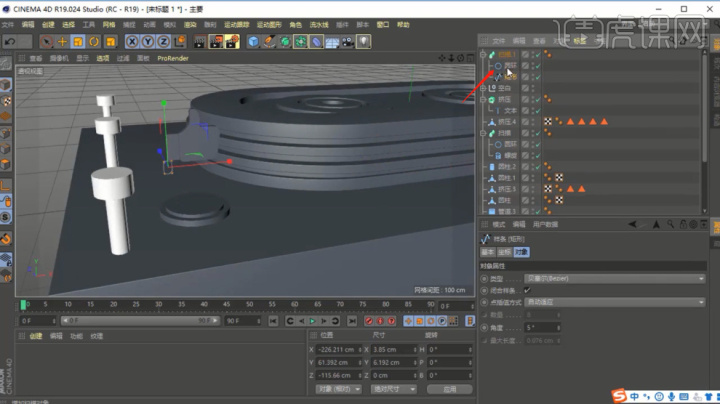This screenshot has height=404, width=720.
Task: Click the Render to Picture Viewer clapboard icon
Action: [215, 41]
